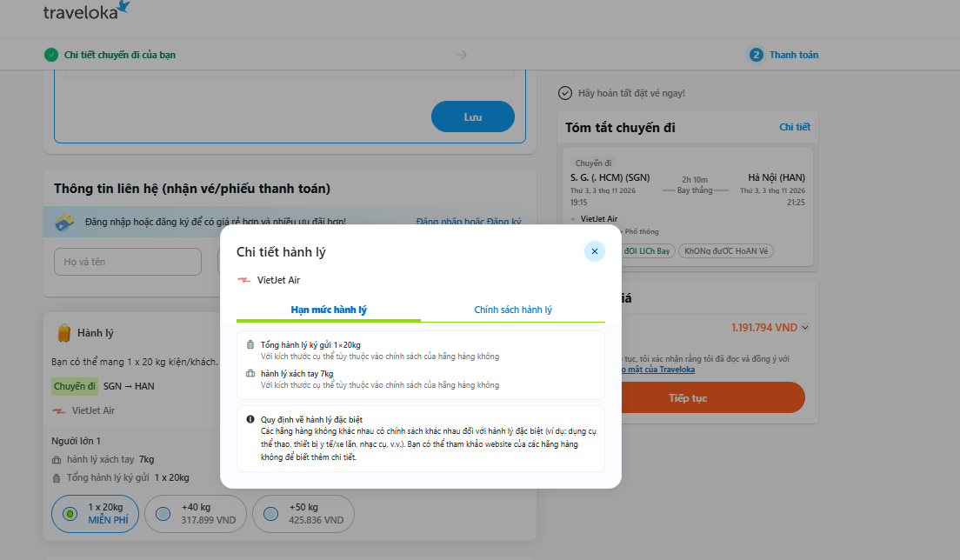This screenshot has height=560, width=960.
Task: Close the baggage details dialog
Action: pyautogui.click(x=595, y=251)
